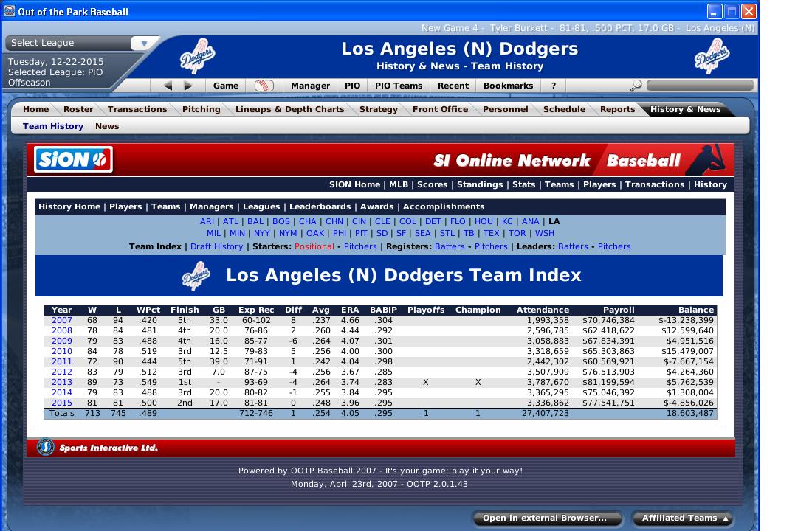Select the SEA team link
812x531 pixels.
(x=422, y=233)
